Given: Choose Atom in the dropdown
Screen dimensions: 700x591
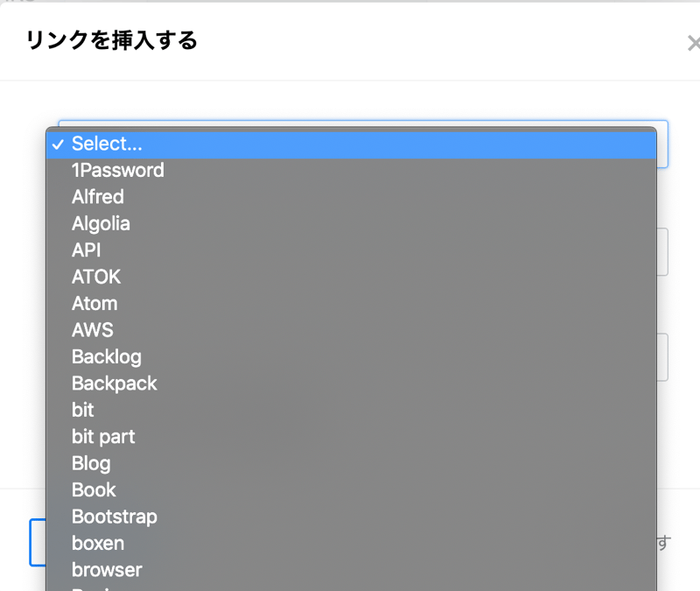Looking at the screenshot, I should point(94,304).
